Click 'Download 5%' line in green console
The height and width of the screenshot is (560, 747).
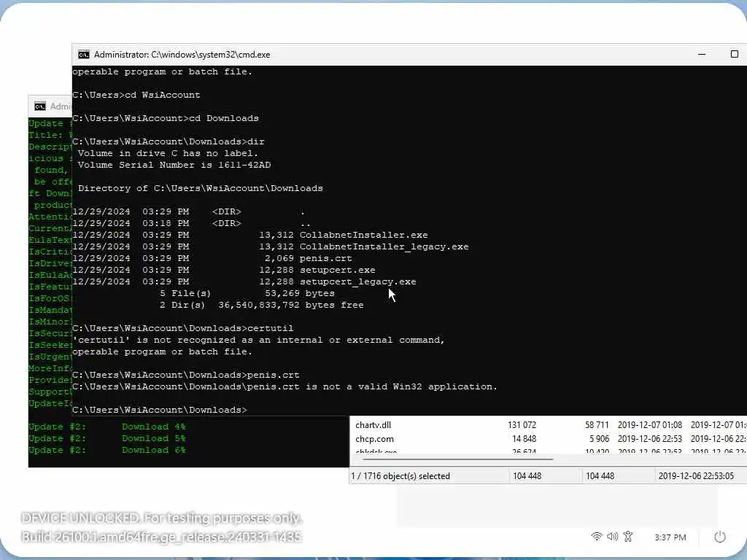pyautogui.click(x=153, y=438)
